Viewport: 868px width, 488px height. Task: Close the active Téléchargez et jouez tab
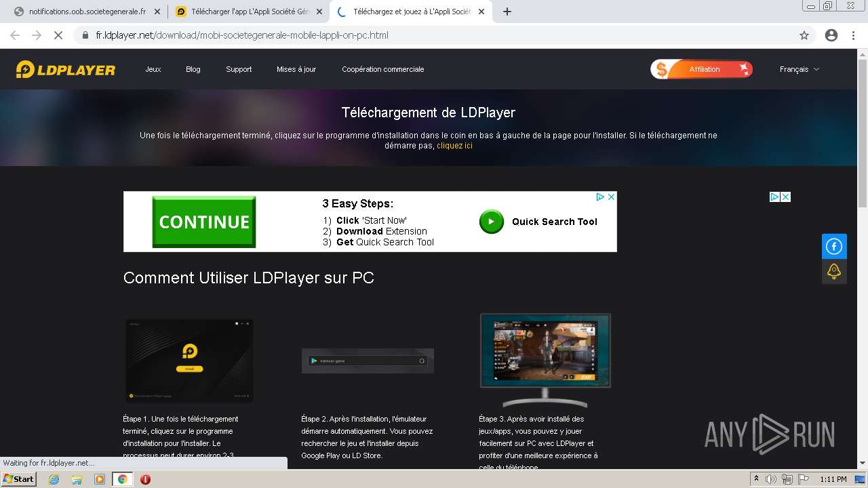pyautogui.click(x=481, y=12)
